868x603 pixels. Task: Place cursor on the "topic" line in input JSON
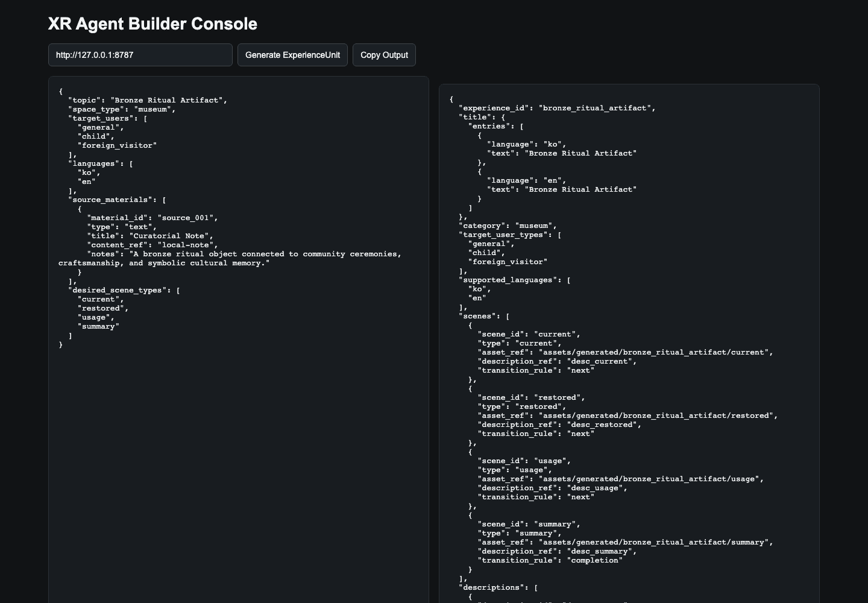pos(148,100)
